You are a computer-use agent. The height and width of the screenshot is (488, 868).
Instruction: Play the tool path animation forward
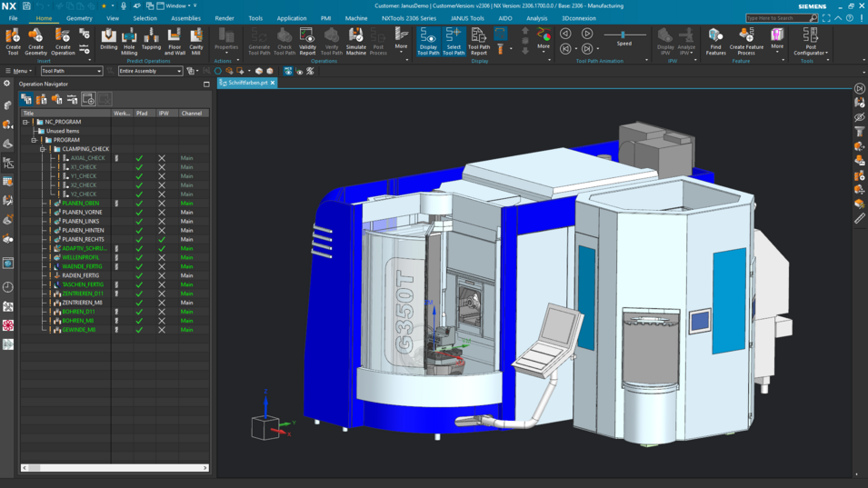pos(587,34)
